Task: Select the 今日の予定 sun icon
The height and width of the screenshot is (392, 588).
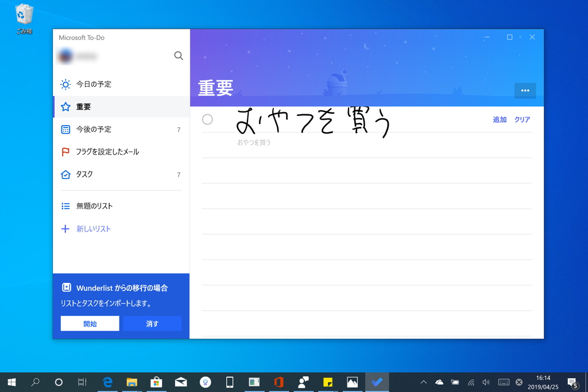Action: (x=65, y=84)
